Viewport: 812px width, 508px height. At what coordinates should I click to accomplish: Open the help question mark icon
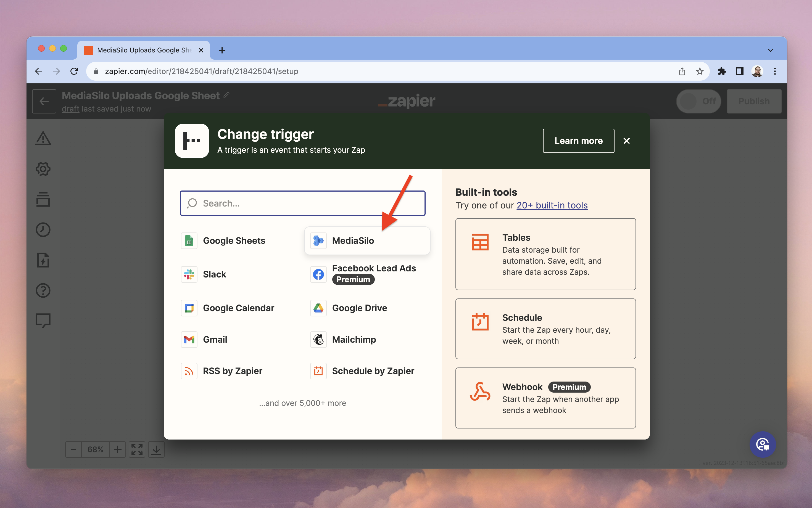pos(43,290)
